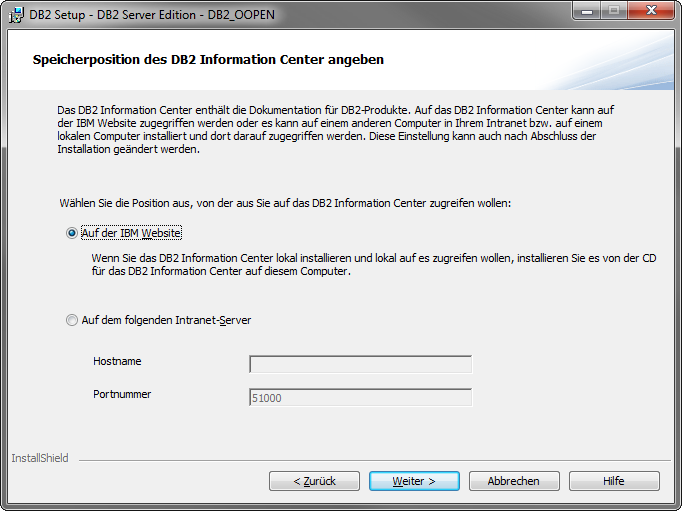The width and height of the screenshot is (682, 511).
Task: Click the Hostname input field
Action: (361, 364)
